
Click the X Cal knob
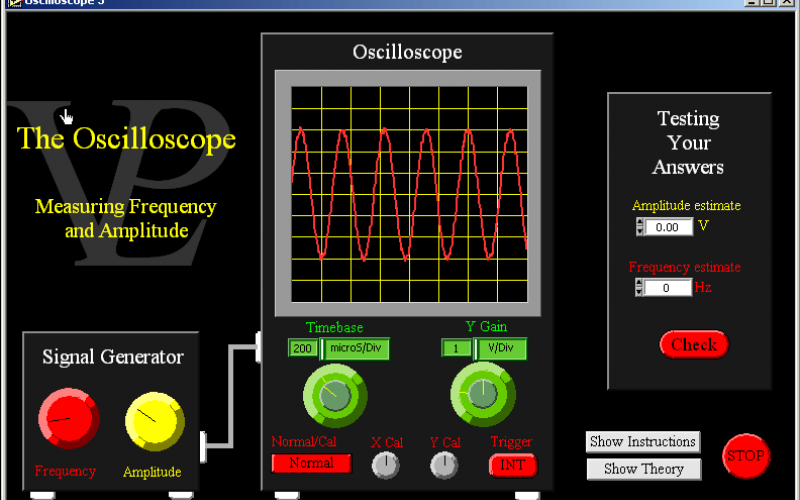coord(385,465)
